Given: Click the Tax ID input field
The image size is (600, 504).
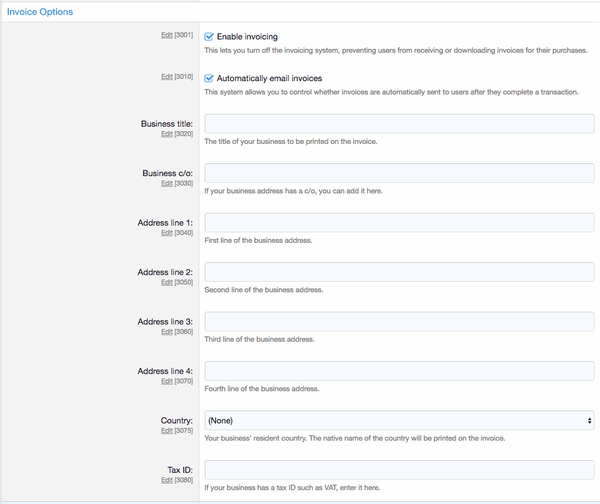Looking at the screenshot, I should [x=399, y=470].
